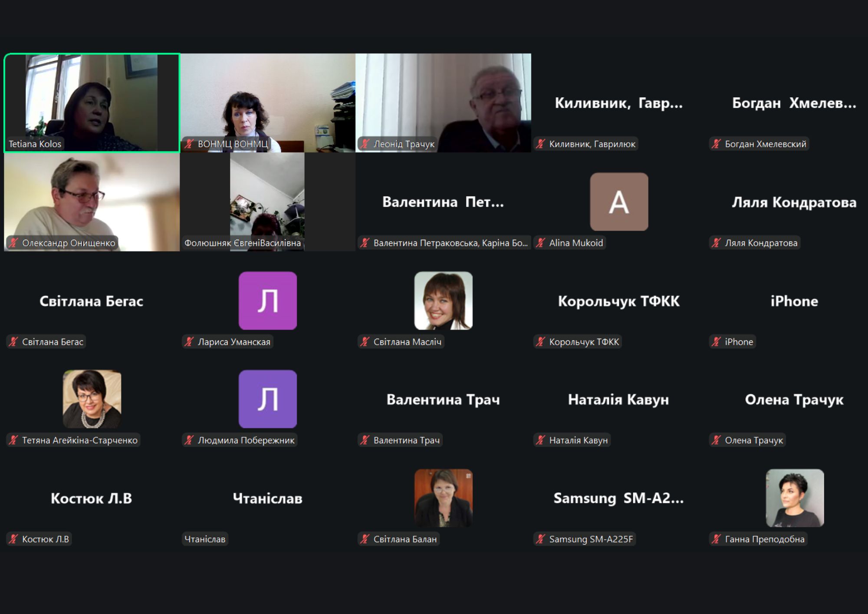Select Tetiana Kolos active speaker video
The width and height of the screenshot is (868, 614).
pyautogui.click(x=92, y=102)
